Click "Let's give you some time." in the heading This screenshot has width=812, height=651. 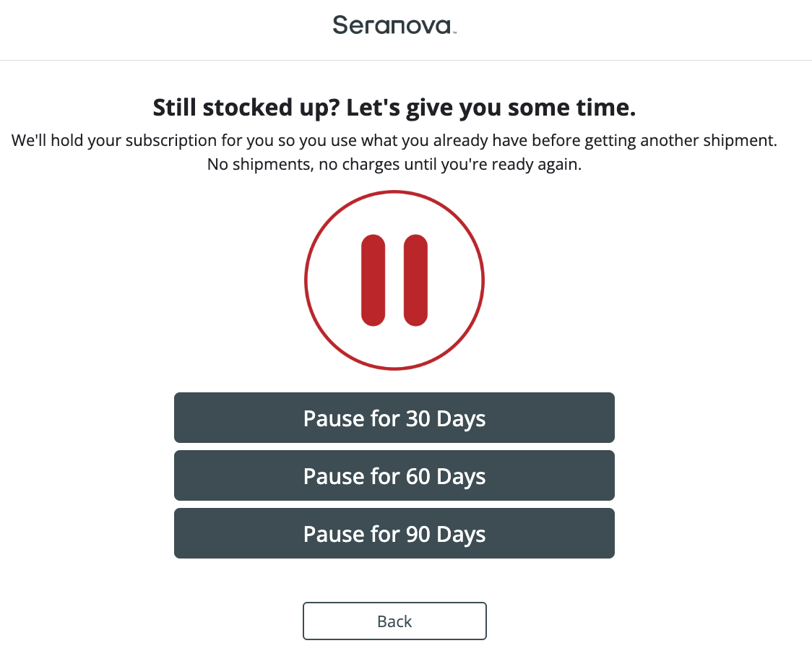click(x=491, y=108)
